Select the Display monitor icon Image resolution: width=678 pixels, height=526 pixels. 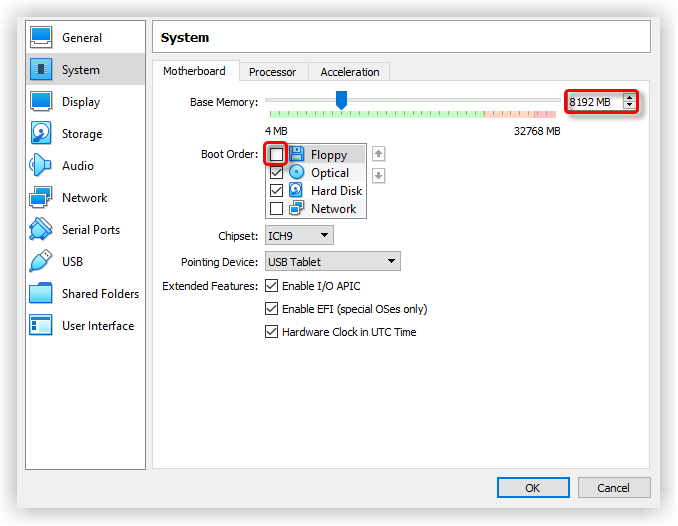pos(41,102)
